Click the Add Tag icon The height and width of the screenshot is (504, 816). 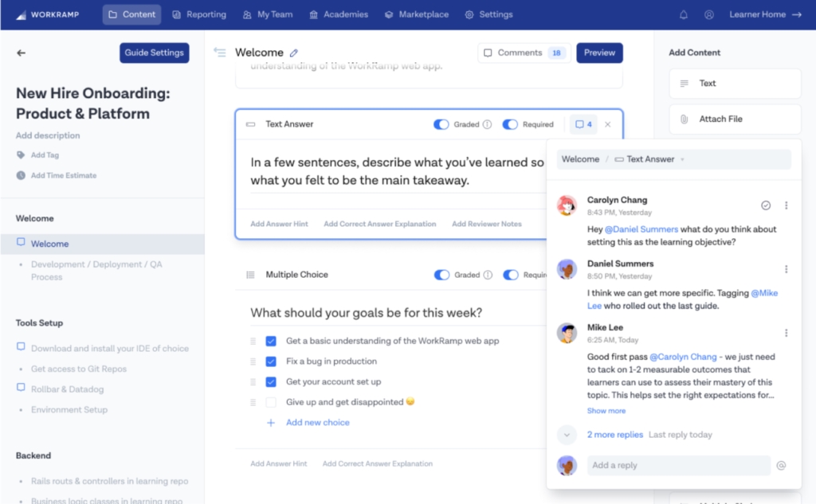[x=21, y=154]
